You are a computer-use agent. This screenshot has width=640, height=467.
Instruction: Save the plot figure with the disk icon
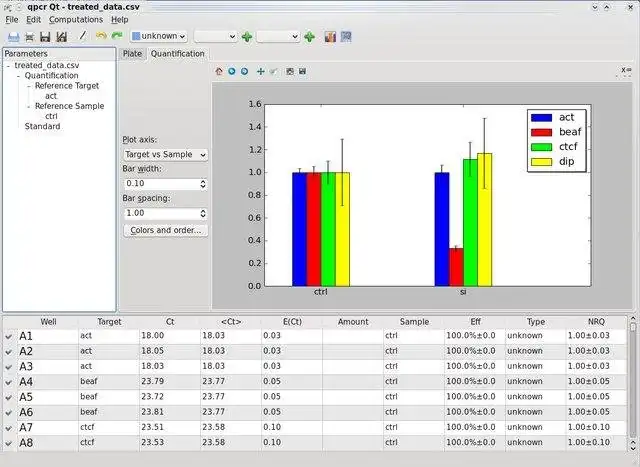point(302,71)
